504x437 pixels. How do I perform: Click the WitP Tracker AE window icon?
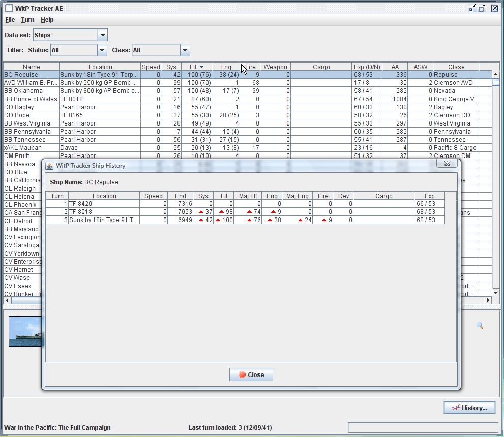[9, 8]
